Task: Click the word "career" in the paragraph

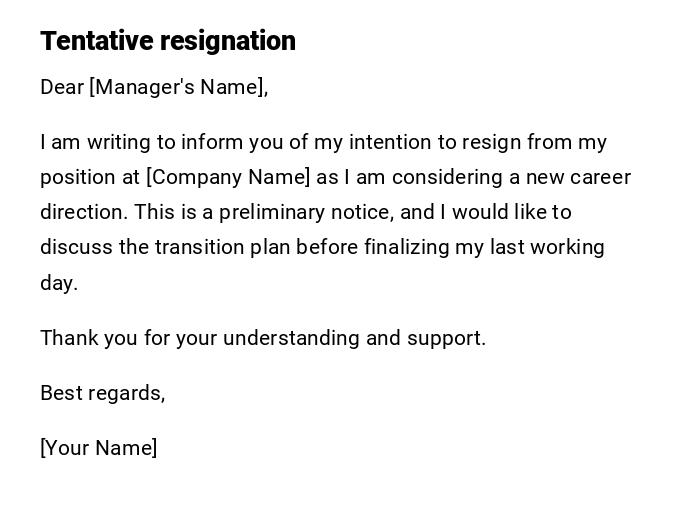Action: point(600,177)
